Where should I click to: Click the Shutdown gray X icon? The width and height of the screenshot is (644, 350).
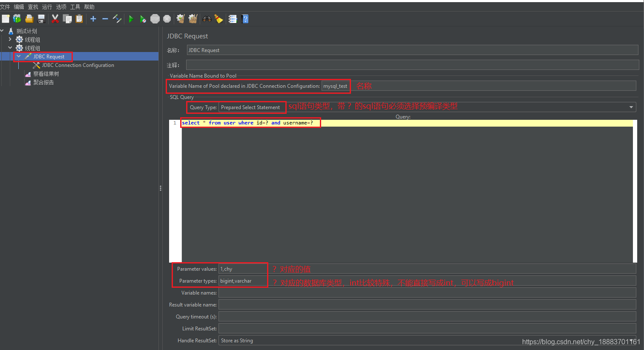pos(167,19)
